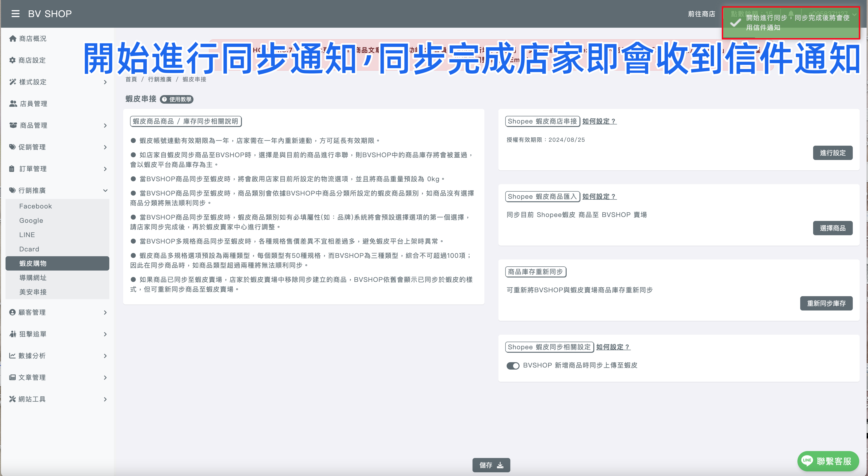Click the 進行設定 button
This screenshot has height=476, width=868.
(833, 153)
